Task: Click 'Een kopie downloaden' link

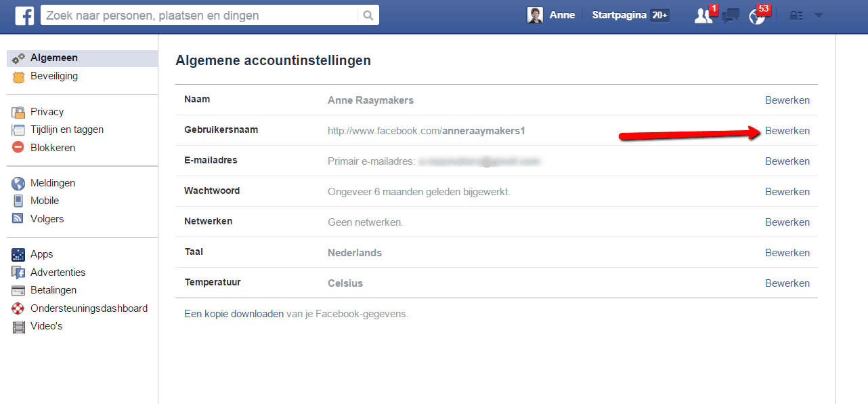Action: [234, 314]
